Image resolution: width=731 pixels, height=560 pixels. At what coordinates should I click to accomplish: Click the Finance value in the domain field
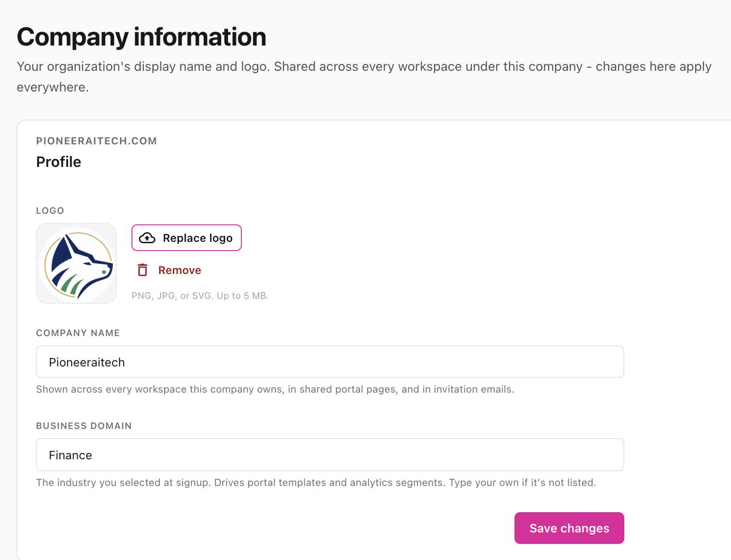coord(70,455)
